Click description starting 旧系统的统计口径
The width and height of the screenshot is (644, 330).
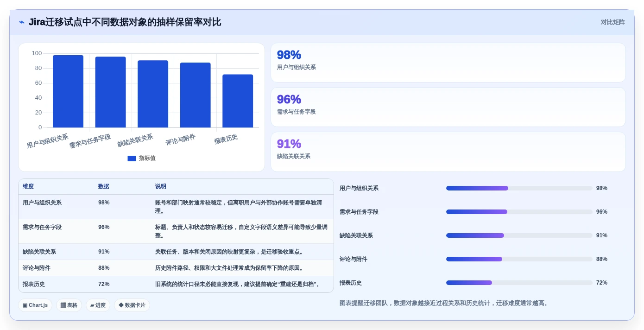pyautogui.click(x=238, y=284)
